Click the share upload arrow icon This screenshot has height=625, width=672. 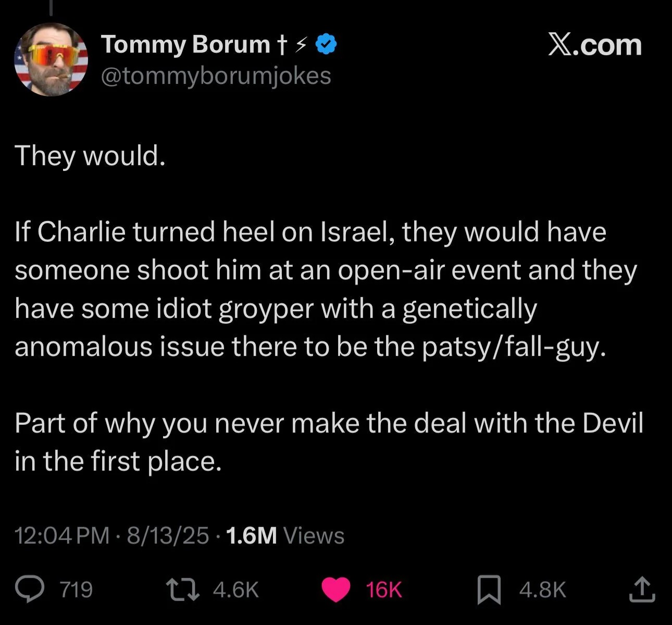pyautogui.click(x=642, y=590)
